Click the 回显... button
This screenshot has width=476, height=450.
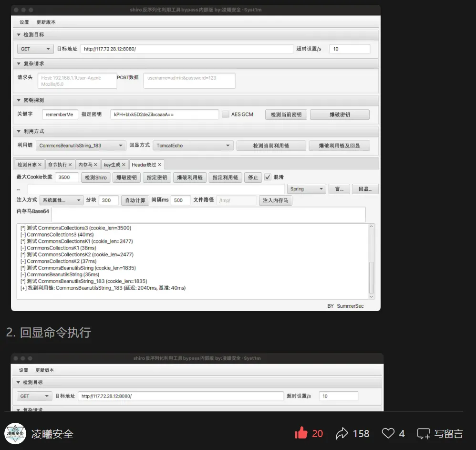tap(365, 189)
